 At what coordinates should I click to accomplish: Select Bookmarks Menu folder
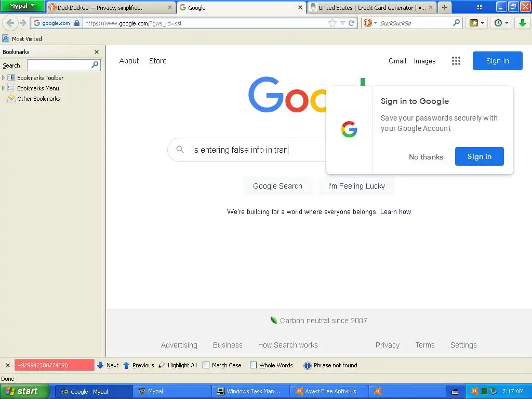[x=33, y=88]
